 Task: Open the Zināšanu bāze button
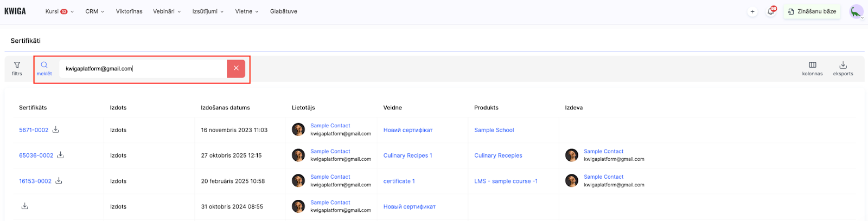click(812, 11)
